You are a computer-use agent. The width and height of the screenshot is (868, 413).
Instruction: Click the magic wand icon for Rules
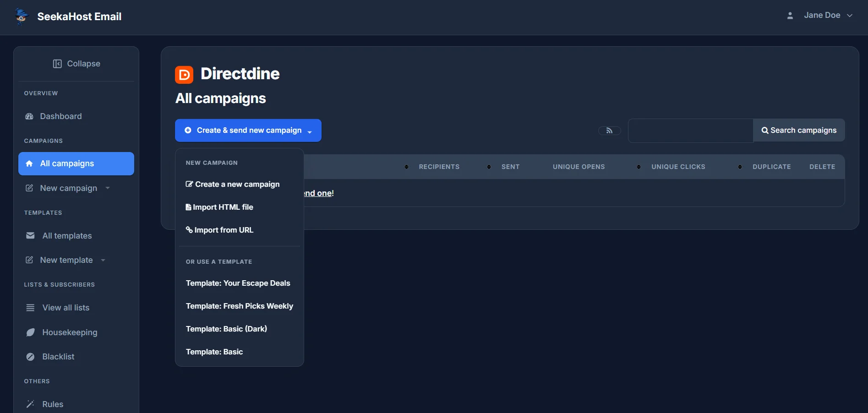pyautogui.click(x=30, y=404)
